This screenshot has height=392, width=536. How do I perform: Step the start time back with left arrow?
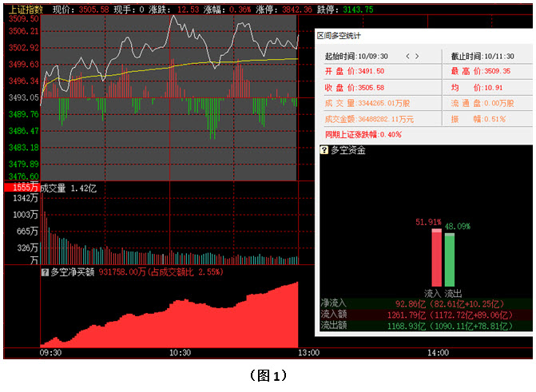[407, 56]
